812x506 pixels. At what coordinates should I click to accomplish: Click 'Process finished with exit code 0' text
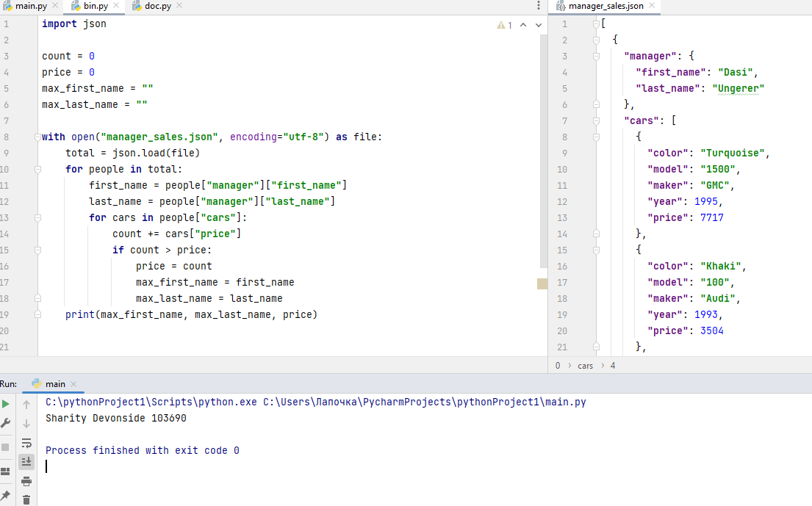point(143,450)
